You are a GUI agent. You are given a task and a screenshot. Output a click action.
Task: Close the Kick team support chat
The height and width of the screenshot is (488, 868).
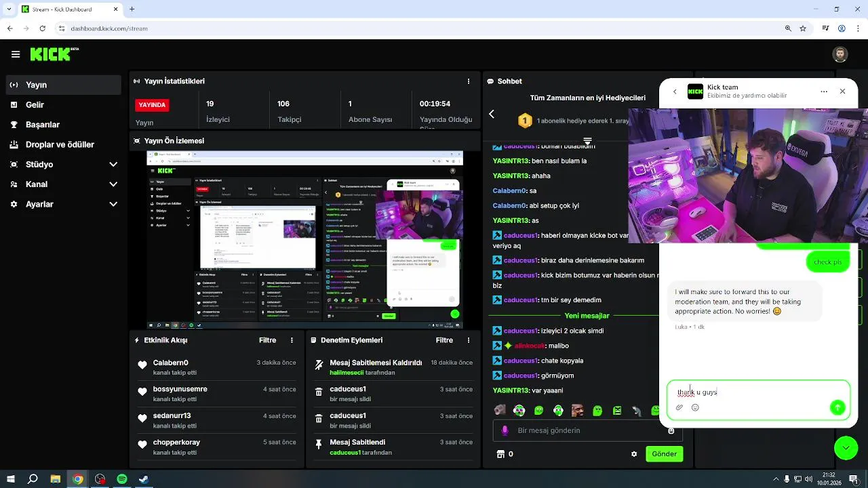pyautogui.click(x=842, y=91)
